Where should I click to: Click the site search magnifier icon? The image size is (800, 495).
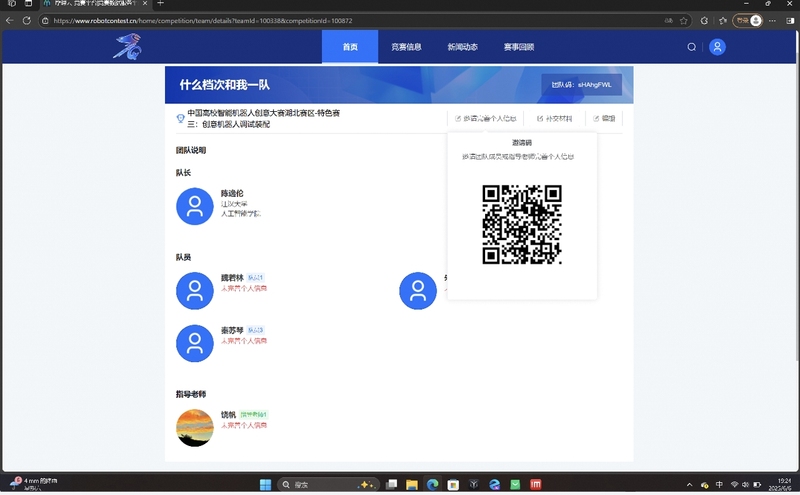691,47
